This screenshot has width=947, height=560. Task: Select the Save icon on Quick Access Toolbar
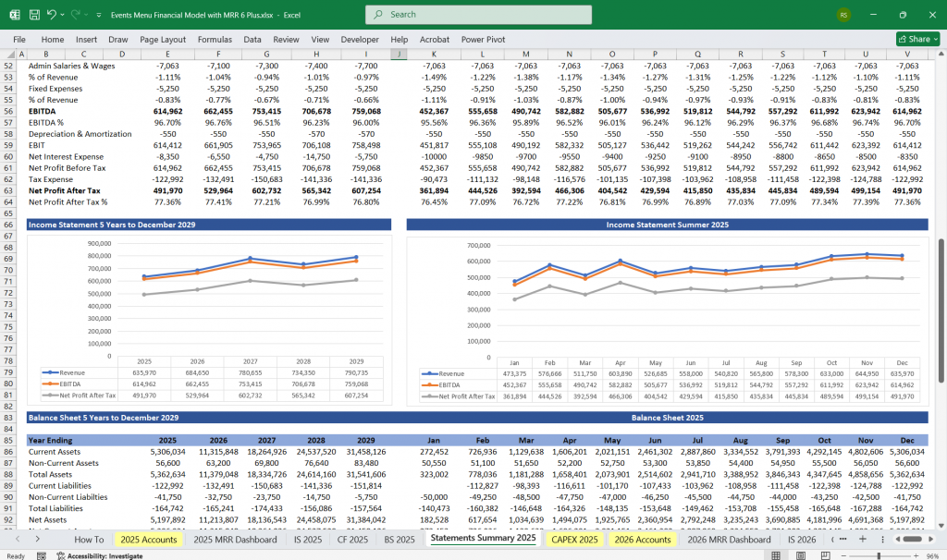34,14
